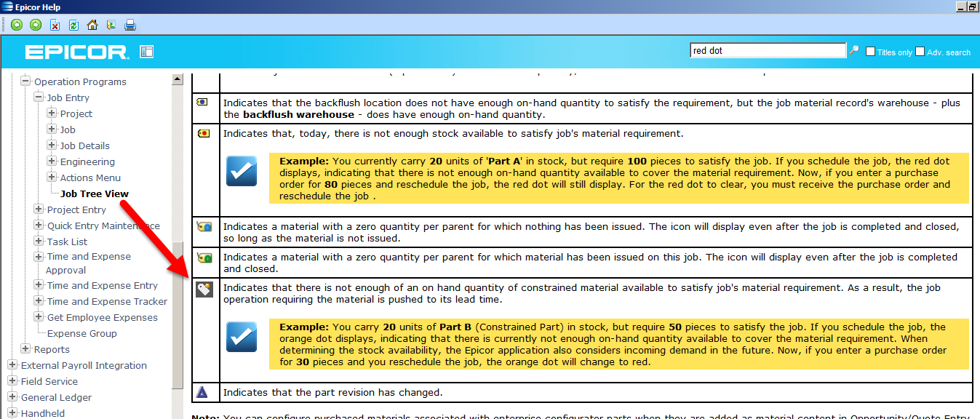The height and width of the screenshot is (419, 980).
Task: Expand the Engineering node
Action: [x=52, y=161]
